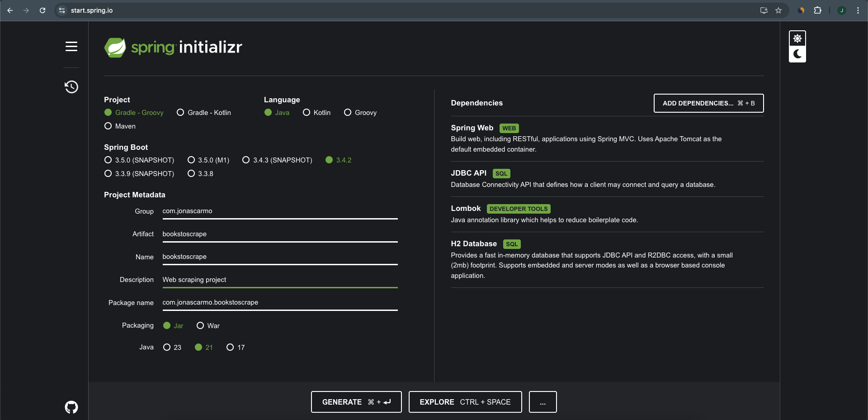Click the Add Dependencies button
868x420 pixels.
(708, 103)
